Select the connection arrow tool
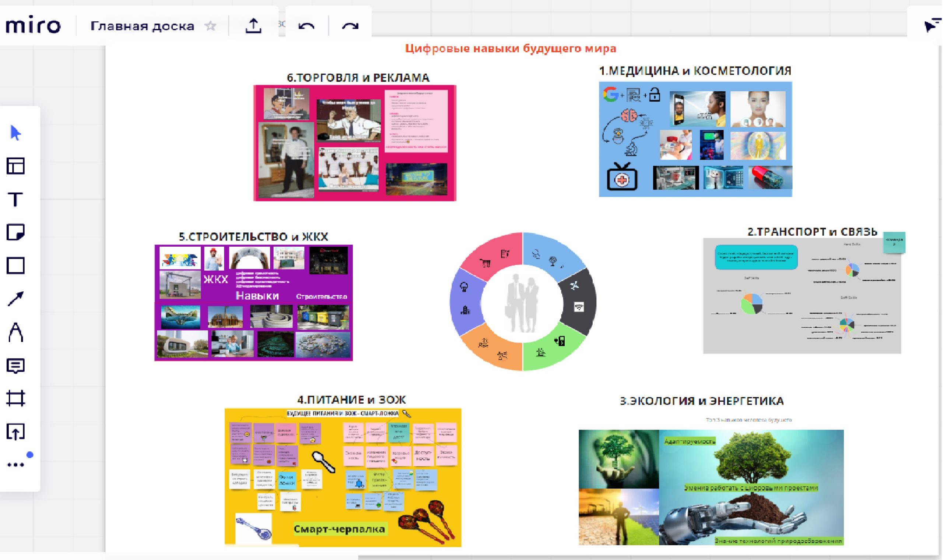The image size is (943, 560). click(x=15, y=299)
